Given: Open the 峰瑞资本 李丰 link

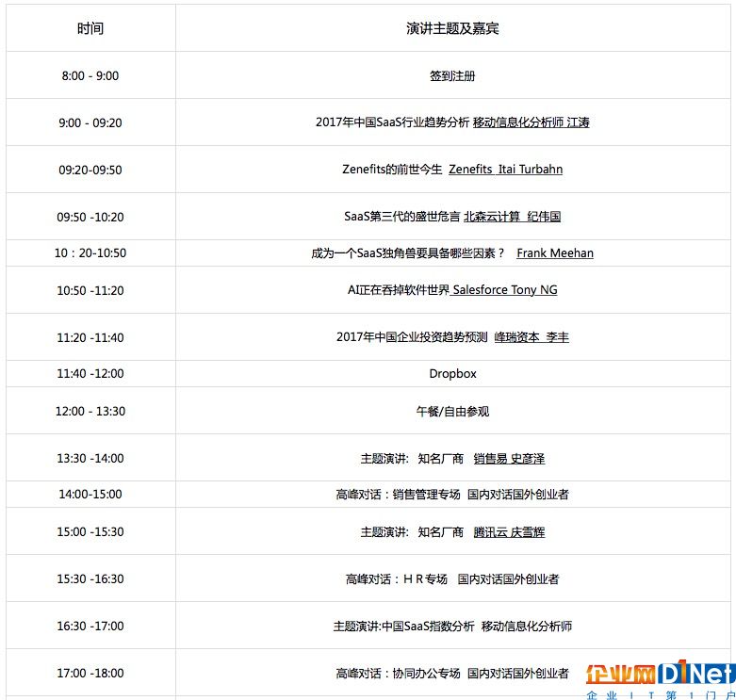Looking at the screenshot, I should tap(532, 337).
